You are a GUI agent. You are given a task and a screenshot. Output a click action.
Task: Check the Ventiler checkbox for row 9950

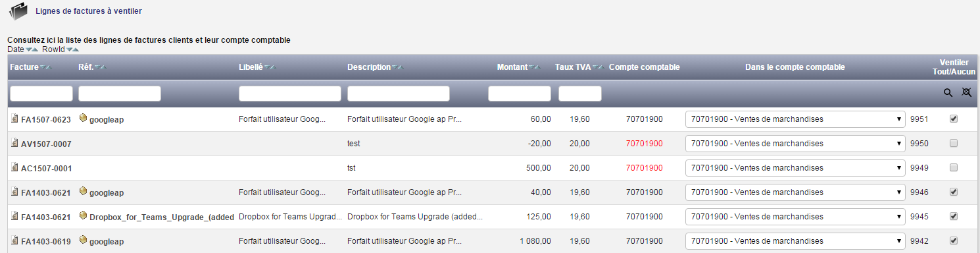[x=954, y=143]
